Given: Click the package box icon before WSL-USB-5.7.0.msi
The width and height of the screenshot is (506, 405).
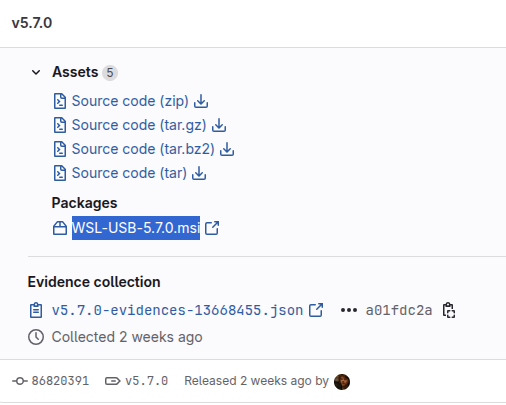Looking at the screenshot, I should pyautogui.click(x=60, y=228).
